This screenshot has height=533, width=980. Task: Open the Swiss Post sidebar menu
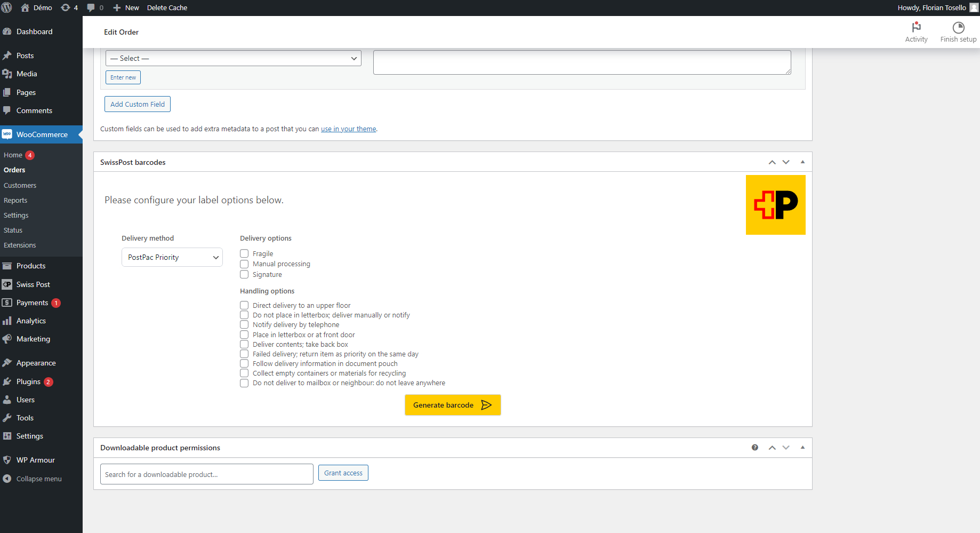pos(33,284)
